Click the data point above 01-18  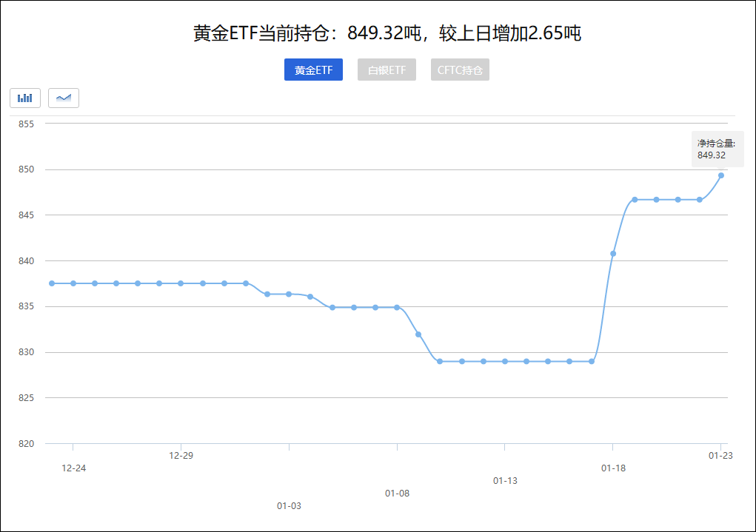[x=613, y=254]
